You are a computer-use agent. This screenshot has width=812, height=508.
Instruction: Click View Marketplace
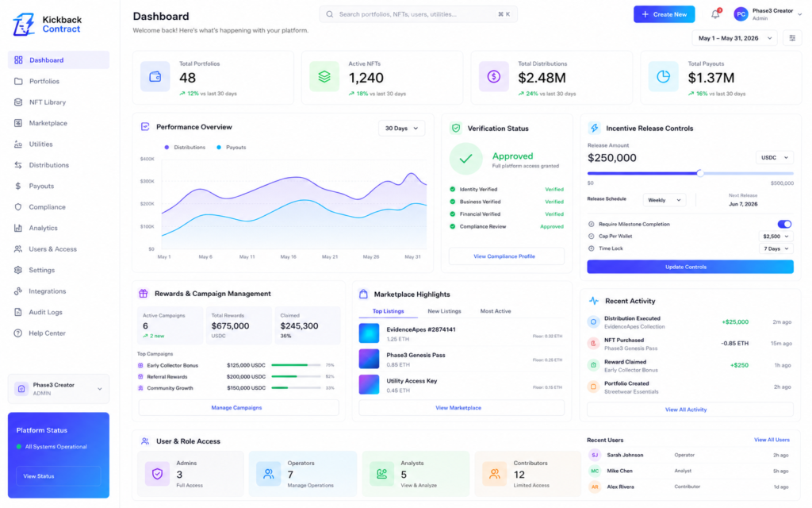coord(461,407)
